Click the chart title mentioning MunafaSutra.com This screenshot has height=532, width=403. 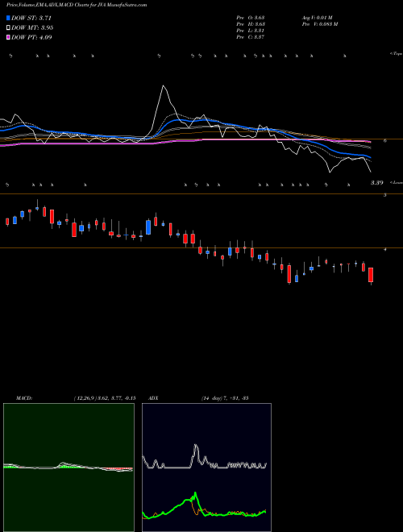pos(77,5)
